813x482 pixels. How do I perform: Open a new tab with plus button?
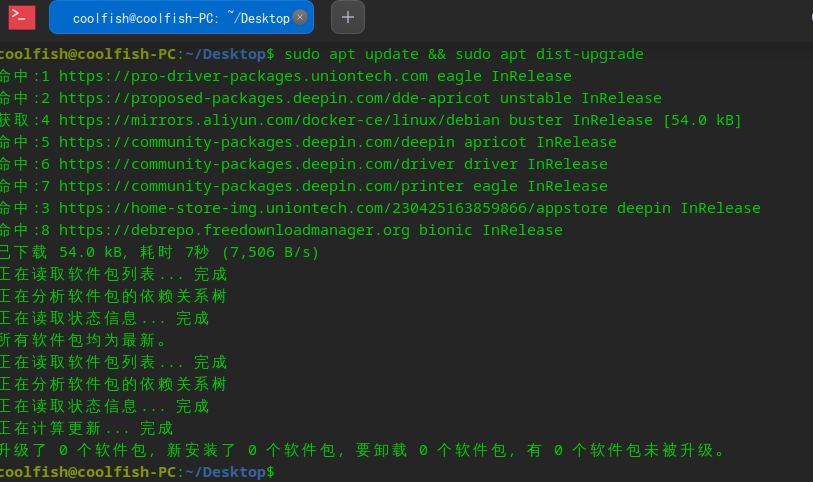[348, 17]
